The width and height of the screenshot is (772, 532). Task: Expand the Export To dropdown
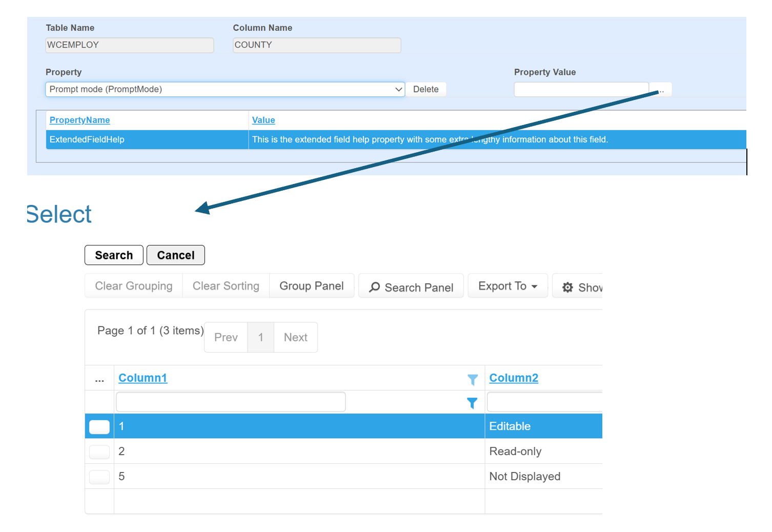[507, 286]
